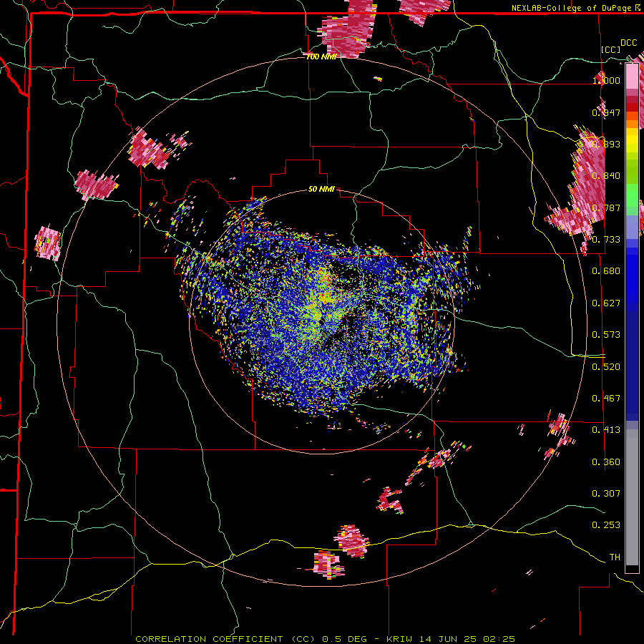Screen dimensions: 644x644
Task: Select the gray lower color bar segment
Action: pos(632,497)
